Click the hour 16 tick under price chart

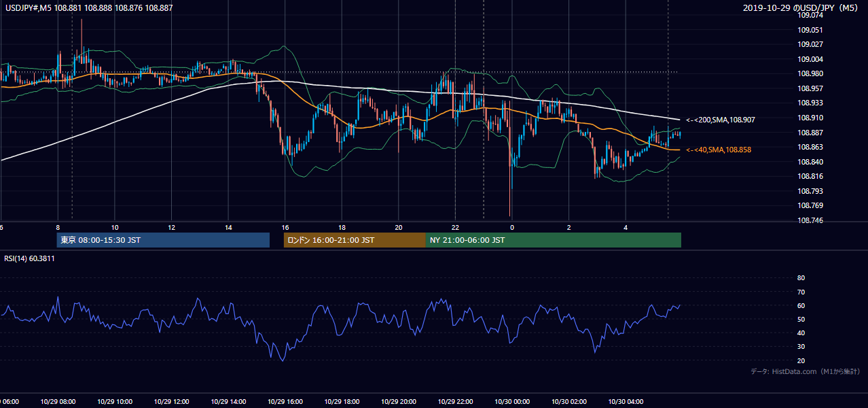click(285, 228)
